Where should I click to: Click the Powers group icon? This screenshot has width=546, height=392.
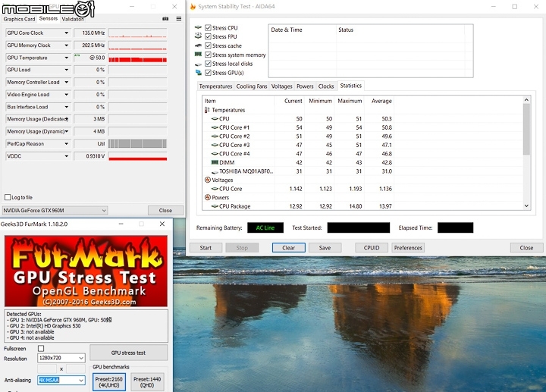pyautogui.click(x=208, y=197)
